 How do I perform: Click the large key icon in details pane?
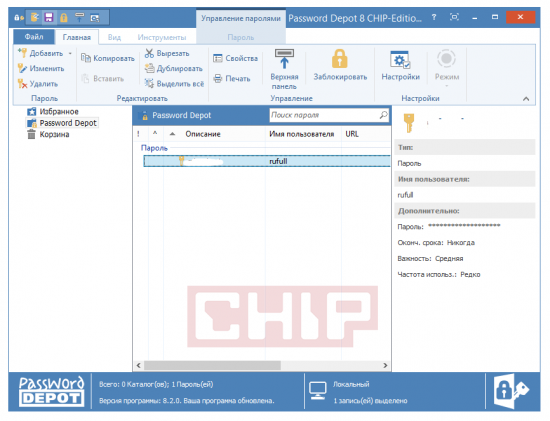[x=408, y=123]
